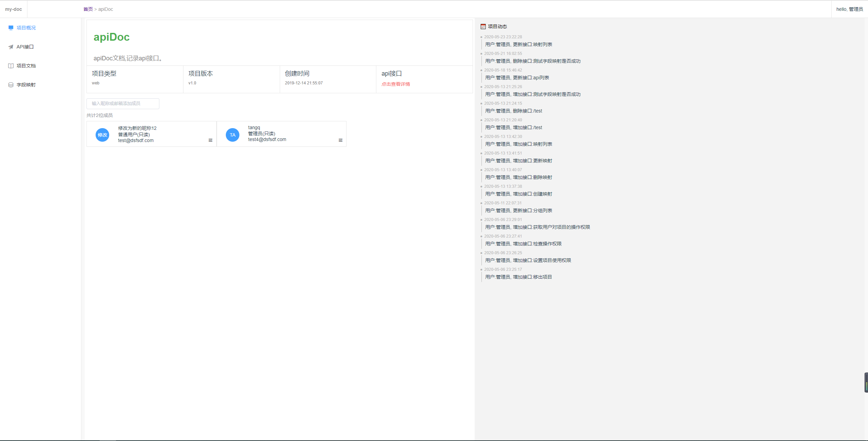Click member nickname 修改为新的昵称12
The width and height of the screenshot is (868, 441).
coord(137,128)
